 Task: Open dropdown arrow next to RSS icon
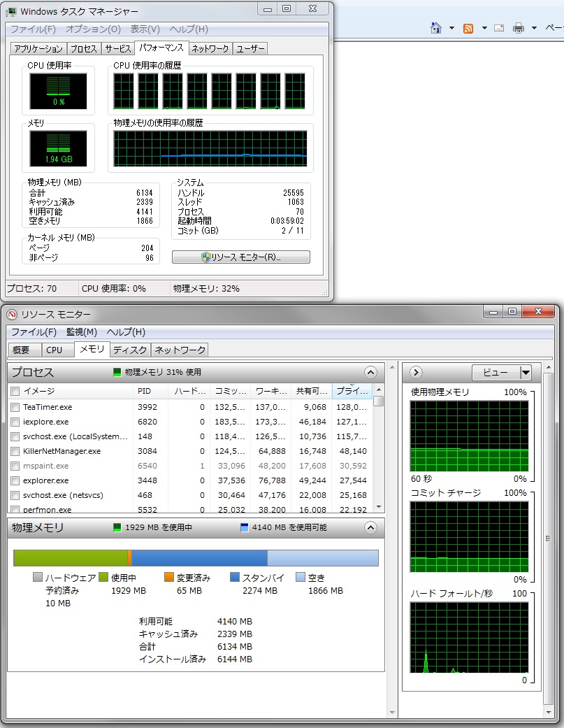point(484,28)
